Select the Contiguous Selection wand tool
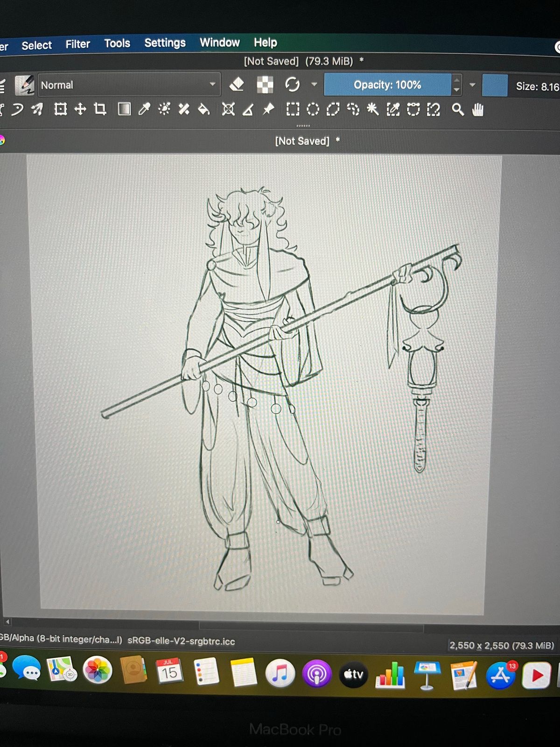 [373, 110]
